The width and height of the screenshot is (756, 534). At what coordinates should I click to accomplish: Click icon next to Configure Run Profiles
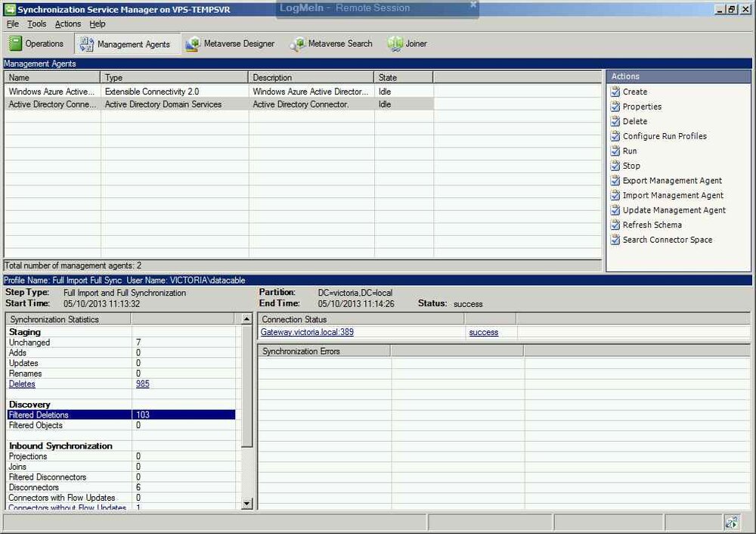pos(615,136)
